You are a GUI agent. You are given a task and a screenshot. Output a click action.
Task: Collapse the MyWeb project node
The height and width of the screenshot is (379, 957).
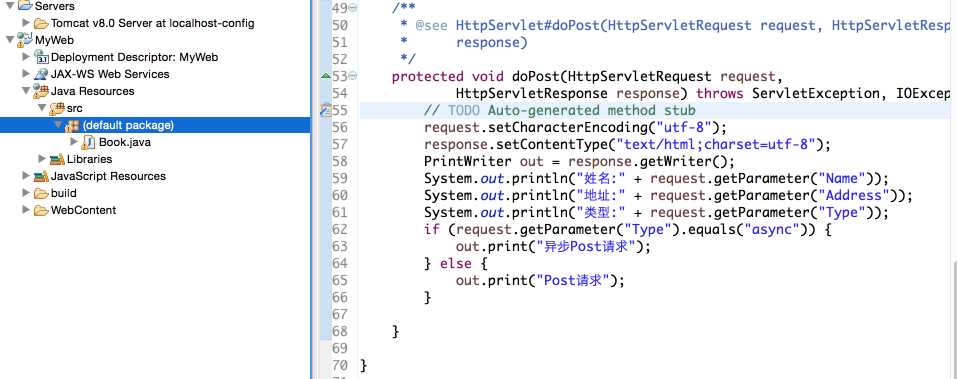coord(10,40)
